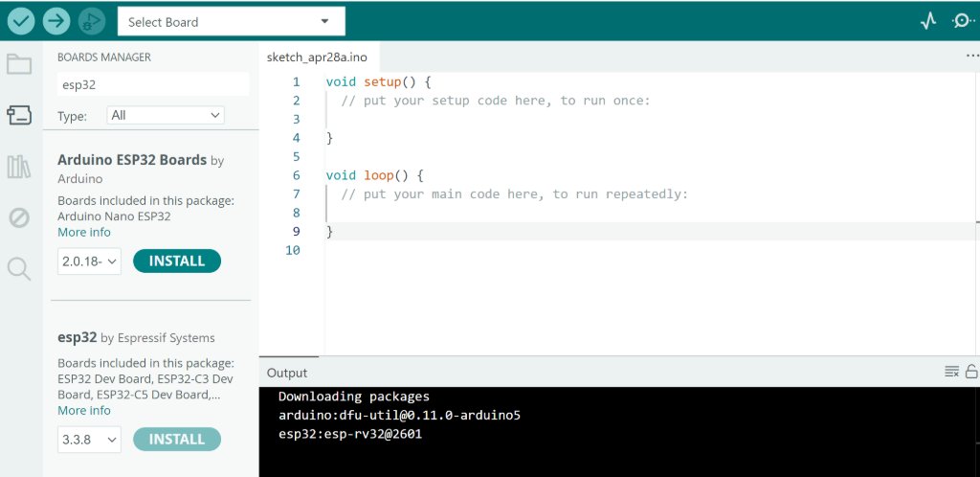The image size is (980, 477).
Task: Open the Type filter dropdown showing All
Action: coord(166,116)
